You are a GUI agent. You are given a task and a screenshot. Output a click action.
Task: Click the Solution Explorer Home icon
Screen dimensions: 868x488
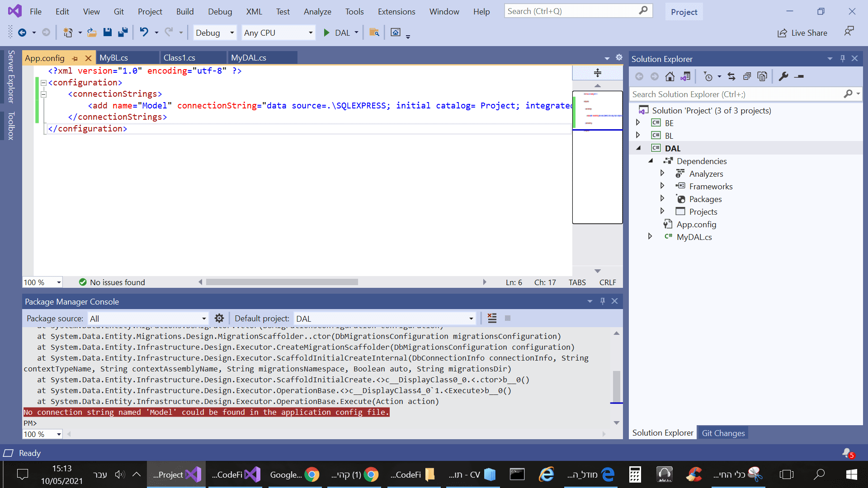point(670,77)
